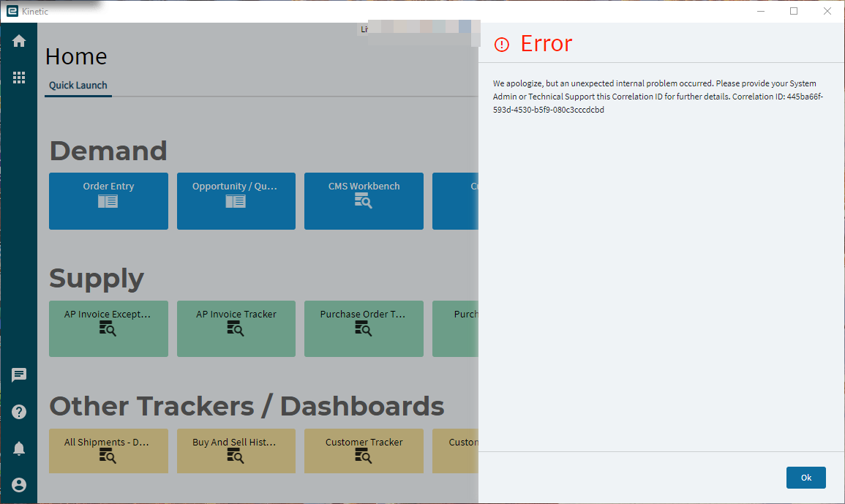This screenshot has height=504, width=845.
Task: Click the error message with Correlation ID
Action: point(658,97)
